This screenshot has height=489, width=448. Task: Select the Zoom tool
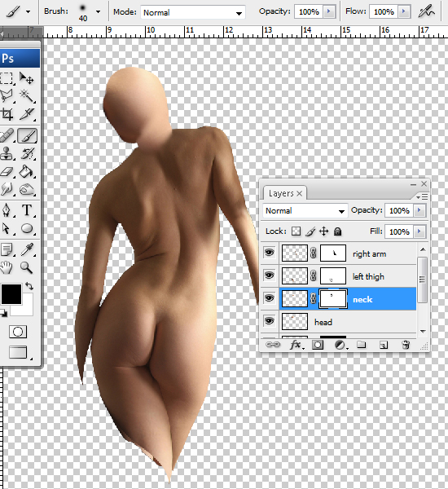pyautogui.click(x=27, y=267)
